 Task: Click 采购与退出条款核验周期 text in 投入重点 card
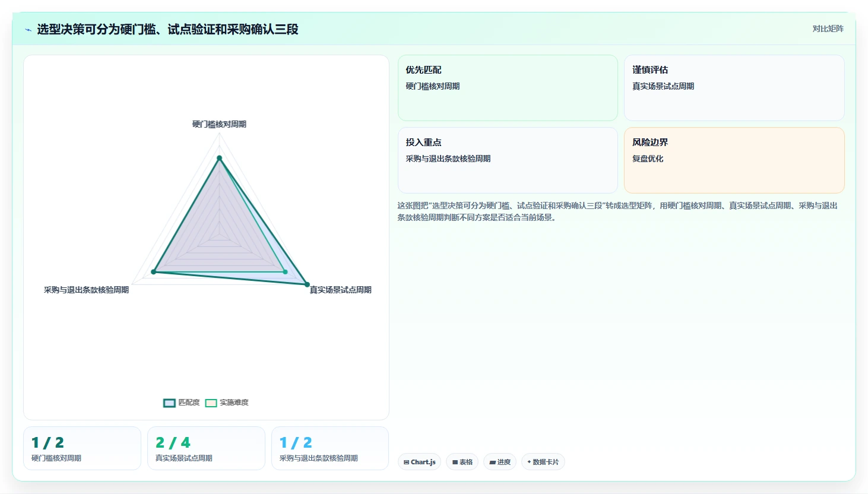point(448,159)
